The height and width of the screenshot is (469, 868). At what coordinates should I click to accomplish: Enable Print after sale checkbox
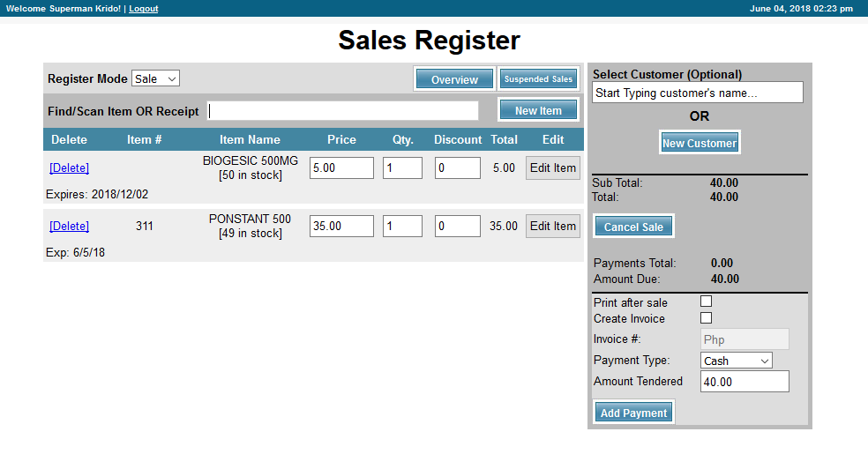pos(706,301)
